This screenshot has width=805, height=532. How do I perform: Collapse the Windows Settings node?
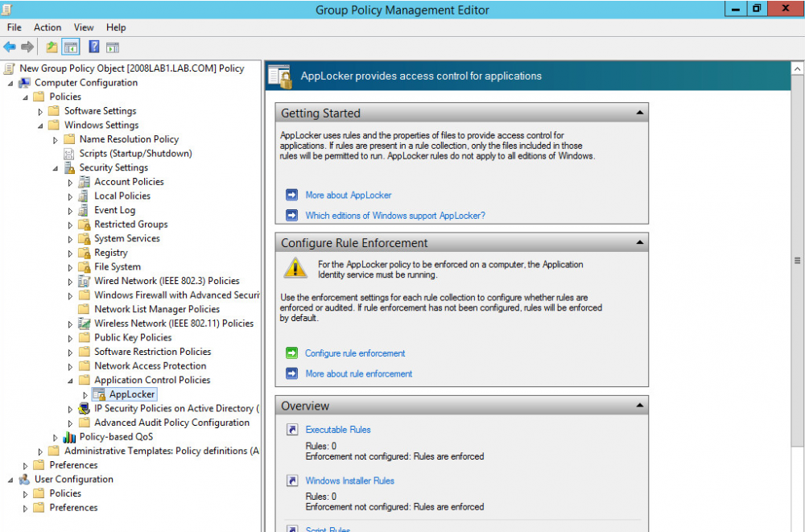[x=40, y=126]
